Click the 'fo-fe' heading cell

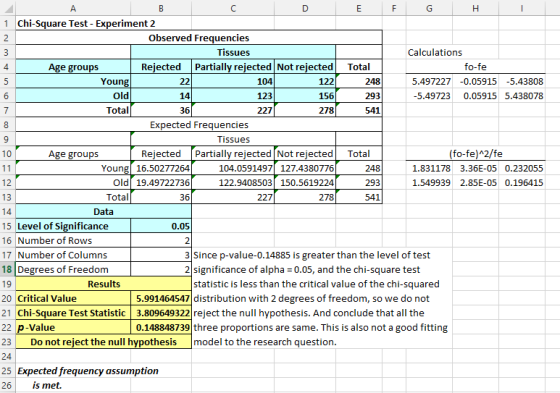pos(475,67)
